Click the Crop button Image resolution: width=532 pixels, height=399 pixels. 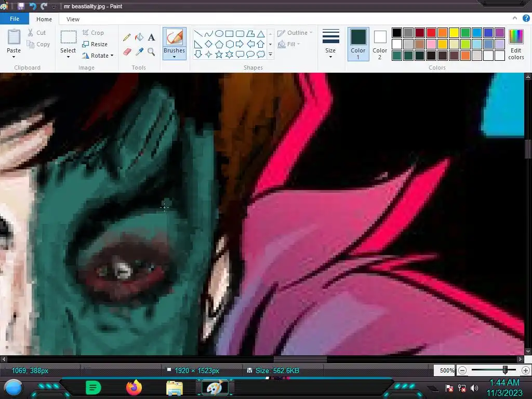93,33
